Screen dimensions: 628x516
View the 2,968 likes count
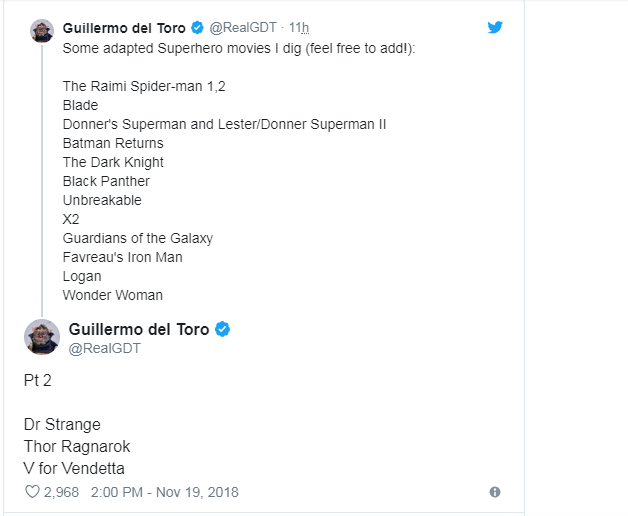[x=61, y=492]
